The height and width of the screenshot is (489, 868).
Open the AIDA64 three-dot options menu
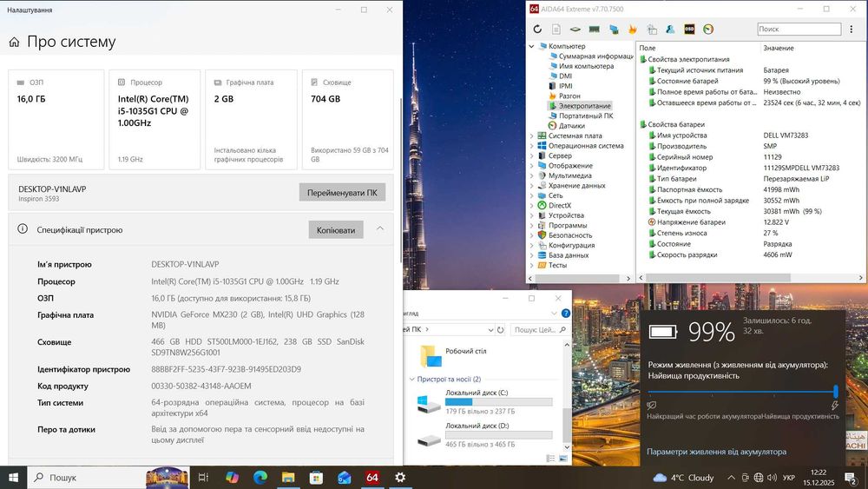852,30
